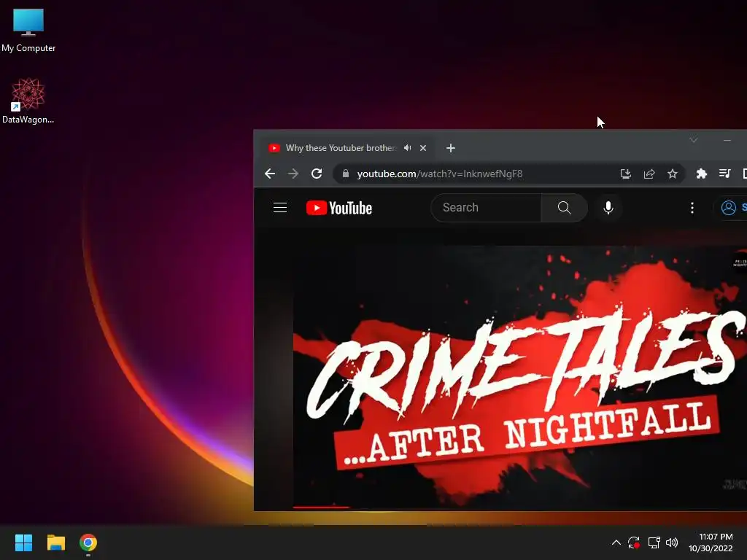Image resolution: width=747 pixels, height=560 pixels.
Task: Install YouTube app from address bar icon
Action: tap(626, 174)
